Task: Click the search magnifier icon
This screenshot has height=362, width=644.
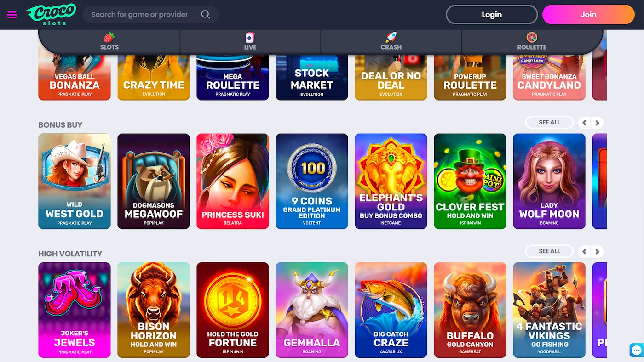Action: click(x=206, y=15)
